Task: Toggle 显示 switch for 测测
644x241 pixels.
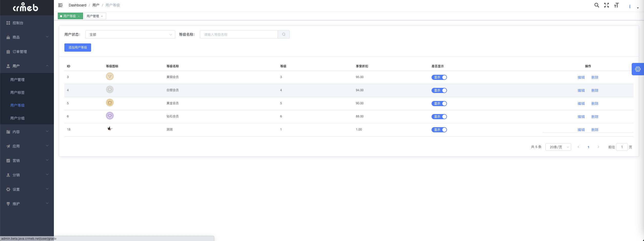Action: (439, 130)
